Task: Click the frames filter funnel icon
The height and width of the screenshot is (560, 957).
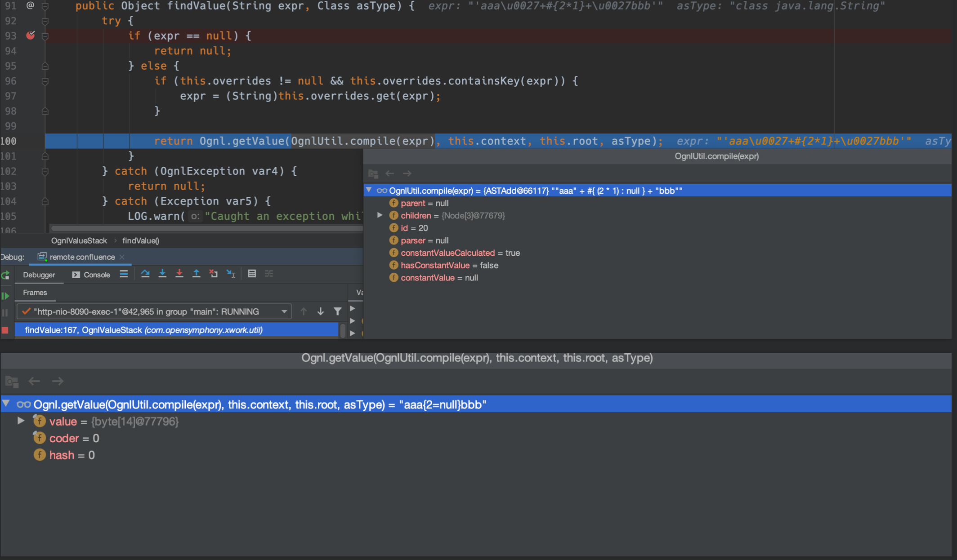Action: 337,311
